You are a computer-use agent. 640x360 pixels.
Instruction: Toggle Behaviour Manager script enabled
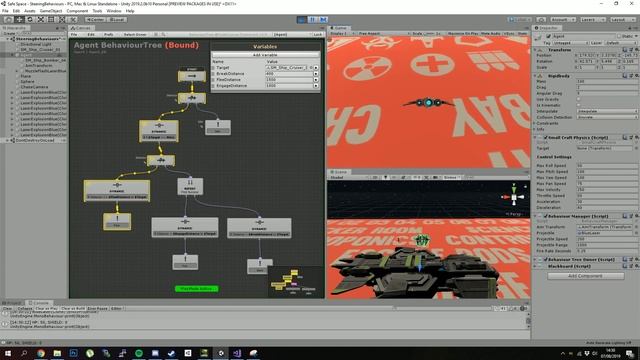pyautogui.click(x=546, y=216)
